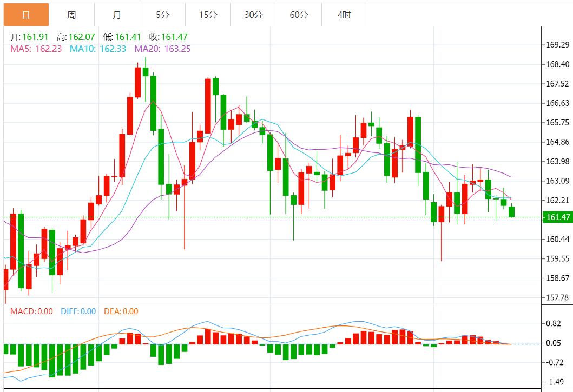Viewport: 573px width, 392px height.
Task: Click the open price 开:161.91
Action: (x=29, y=37)
